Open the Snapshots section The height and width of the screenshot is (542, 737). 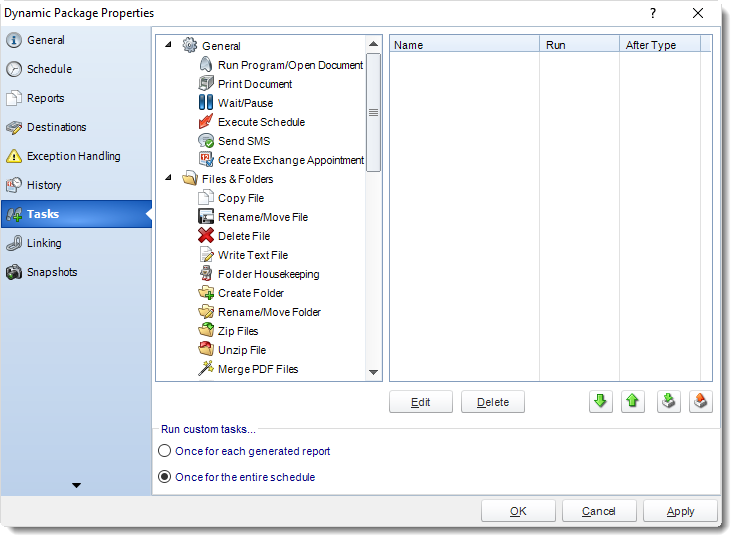click(x=76, y=272)
